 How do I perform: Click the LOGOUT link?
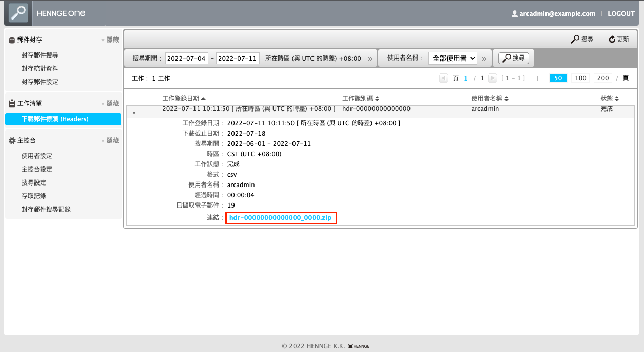click(621, 14)
